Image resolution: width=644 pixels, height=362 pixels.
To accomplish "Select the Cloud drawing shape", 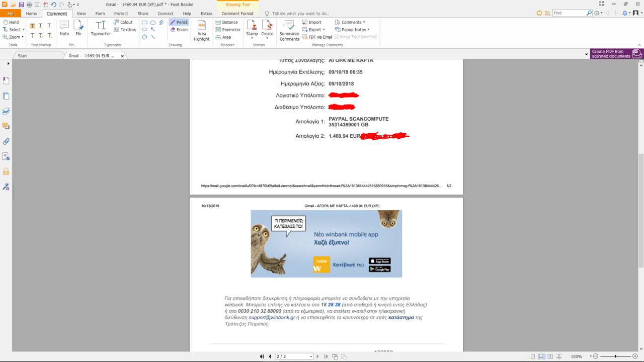I will (153, 23).
